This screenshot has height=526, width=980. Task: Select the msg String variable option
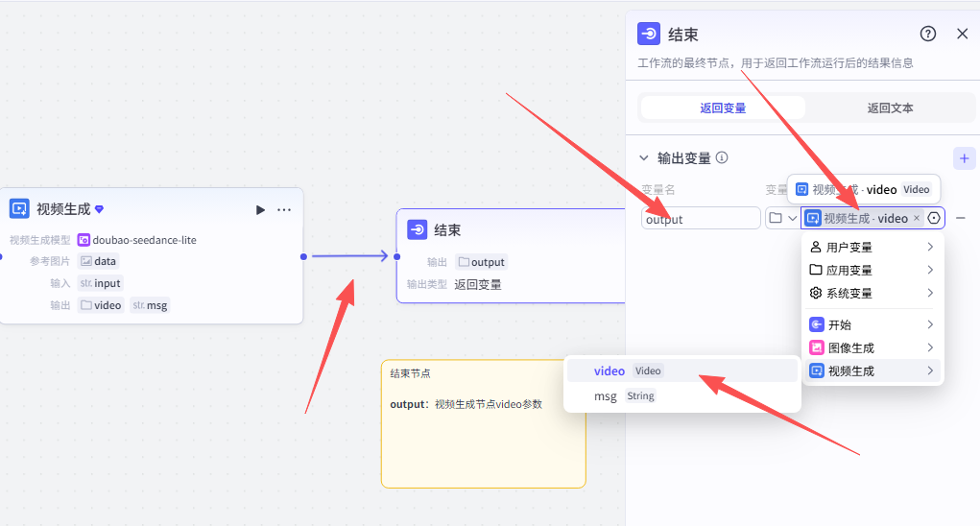tap(624, 395)
